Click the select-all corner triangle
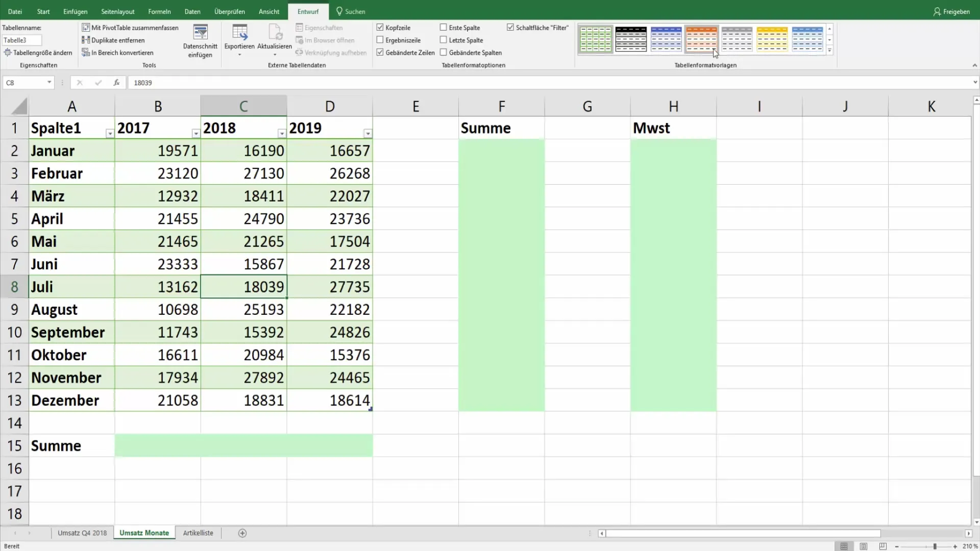Image resolution: width=980 pixels, height=551 pixels. click(x=19, y=106)
